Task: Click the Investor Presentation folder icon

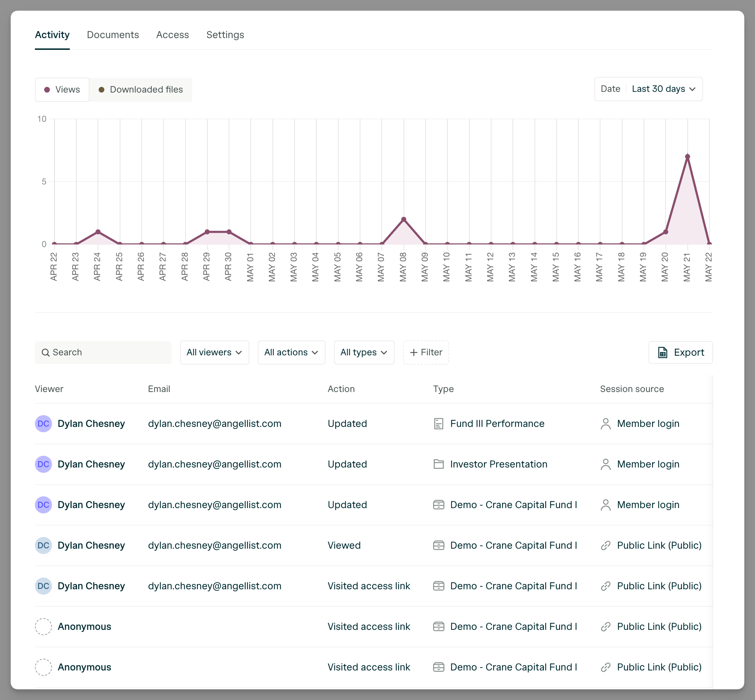Action: coord(438,464)
